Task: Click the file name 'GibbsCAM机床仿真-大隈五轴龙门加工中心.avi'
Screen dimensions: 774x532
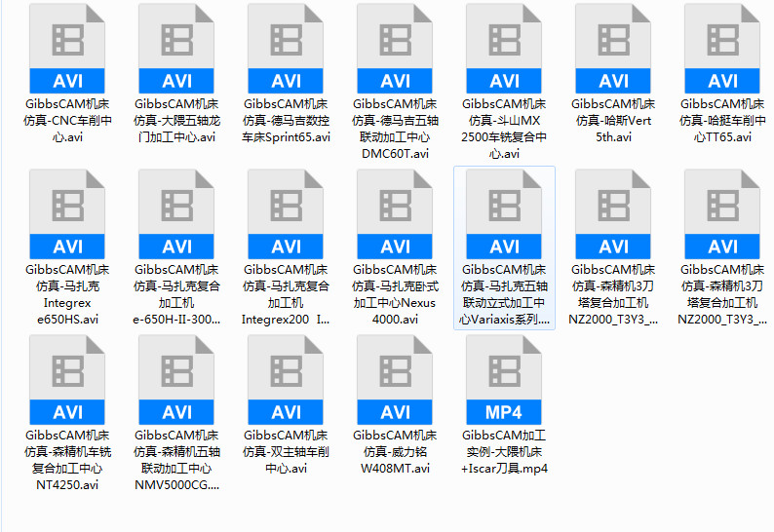Action: (176, 121)
